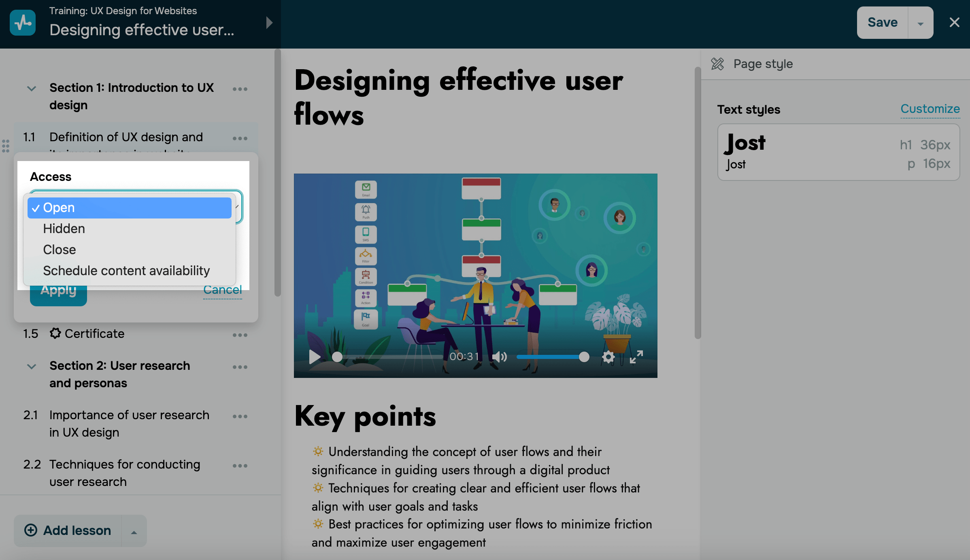
Task: Select the Close access option
Action: click(x=60, y=250)
